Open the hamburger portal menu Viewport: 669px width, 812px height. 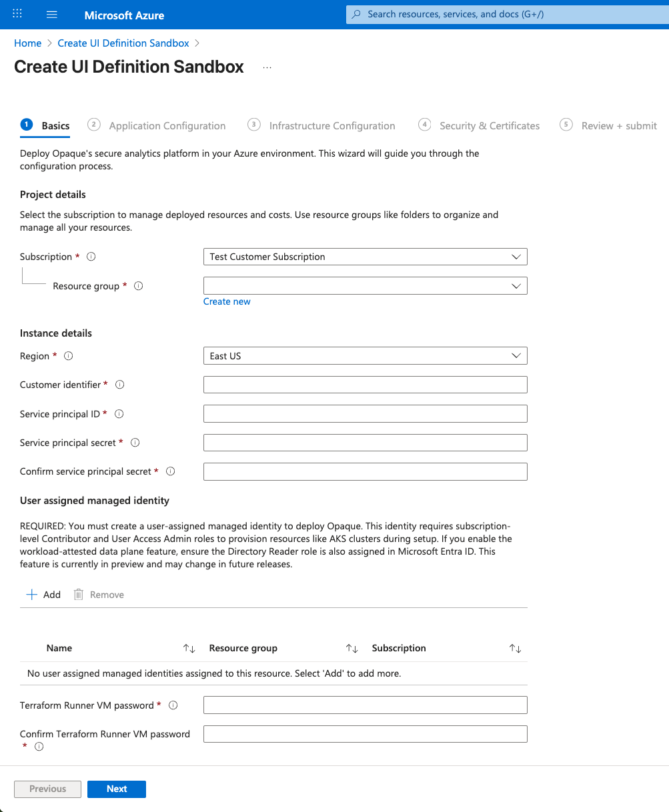tap(52, 14)
